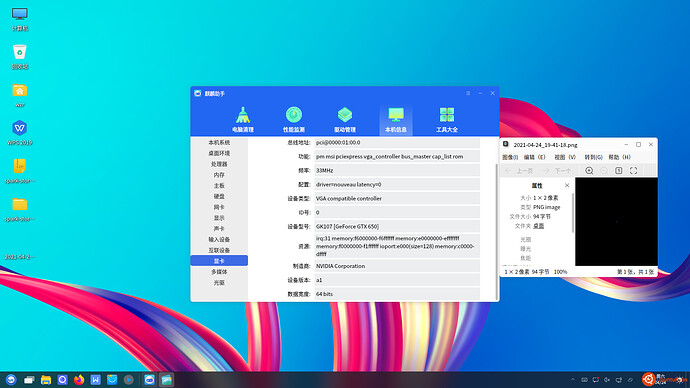This screenshot has width=690, height=388.
Task: Open the 电脑清理 broom icon
Action: click(x=243, y=119)
